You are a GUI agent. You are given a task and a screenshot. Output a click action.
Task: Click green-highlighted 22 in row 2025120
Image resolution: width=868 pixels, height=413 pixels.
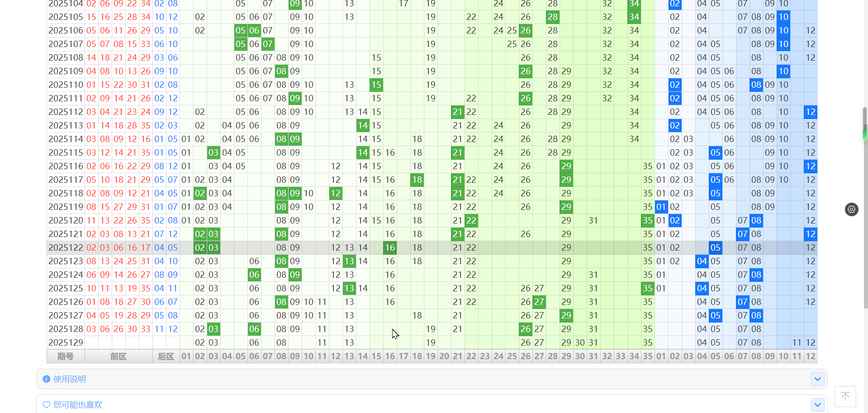tap(471, 220)
